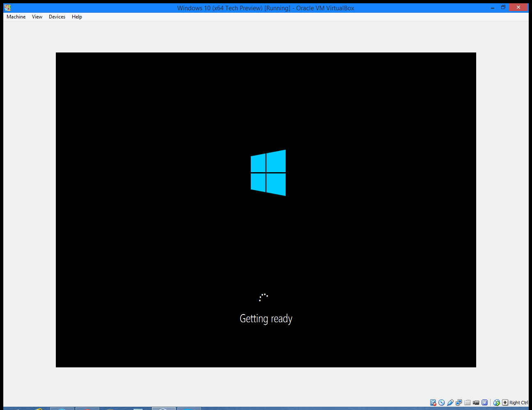Click the hard disk activity indicator icon
Screen dimensions: 532x410
(x=433, y=403)
